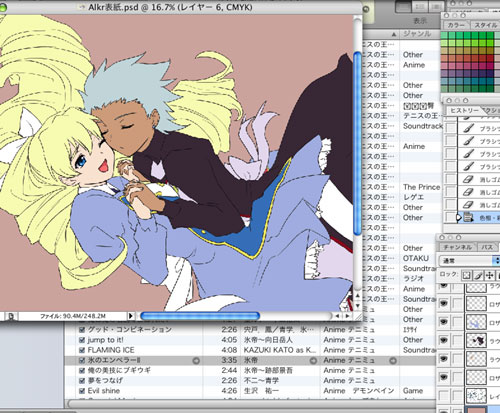This screenshot has height=413, width=500.
Task: Select the middle iTunes view button above 表示
Action: (420, 6)
